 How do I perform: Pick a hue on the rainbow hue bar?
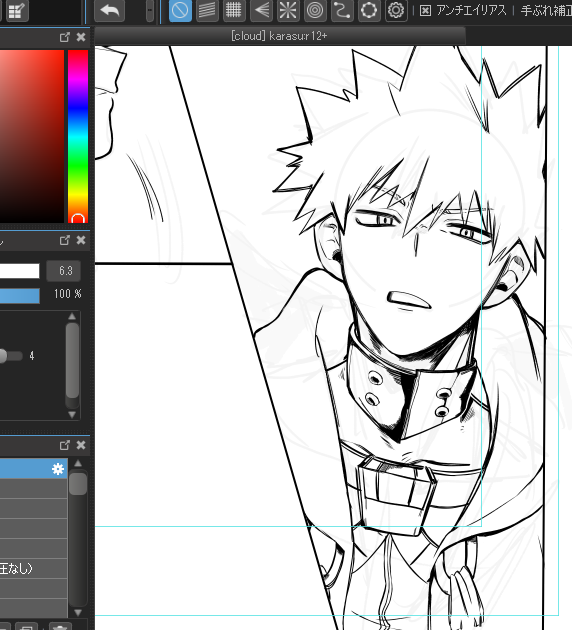tap(78, 136)
